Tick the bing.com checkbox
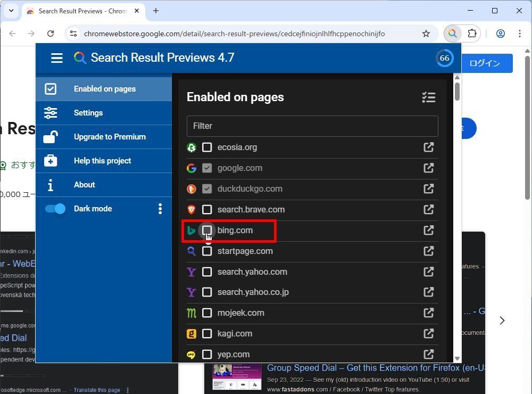The image size is (532, 394). click(207, 231)
